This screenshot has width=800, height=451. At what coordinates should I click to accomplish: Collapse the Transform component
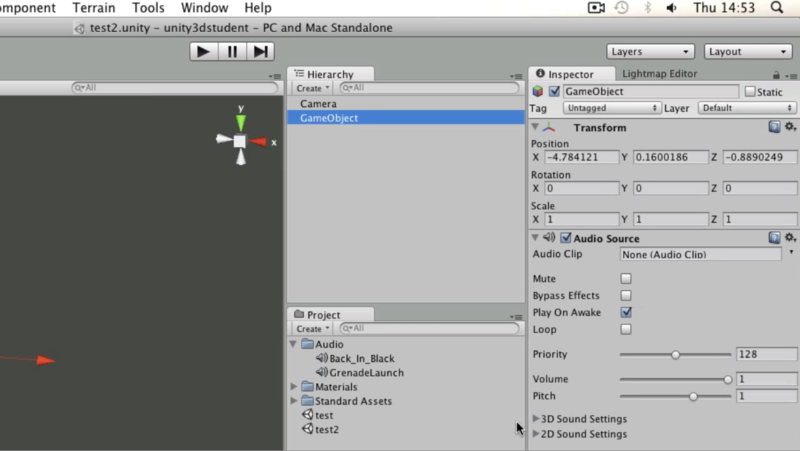point(535,127)
